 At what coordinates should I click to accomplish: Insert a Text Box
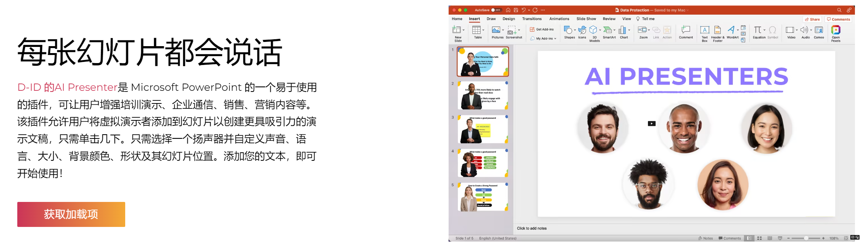[704, 31]
